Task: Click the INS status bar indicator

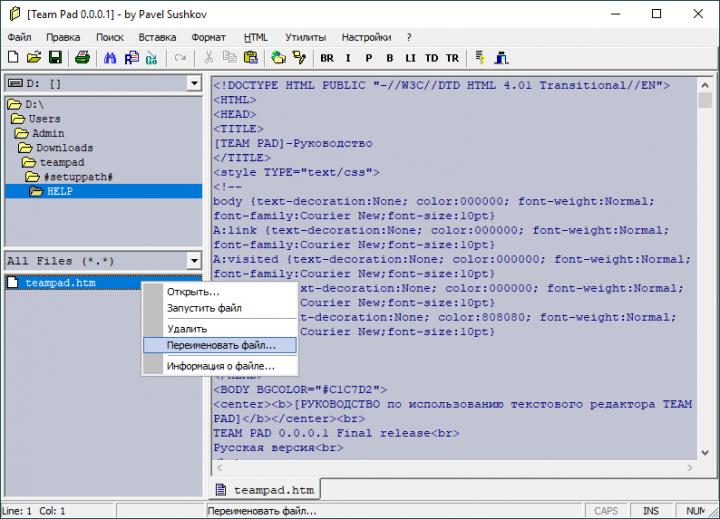Action: (651, 511)
